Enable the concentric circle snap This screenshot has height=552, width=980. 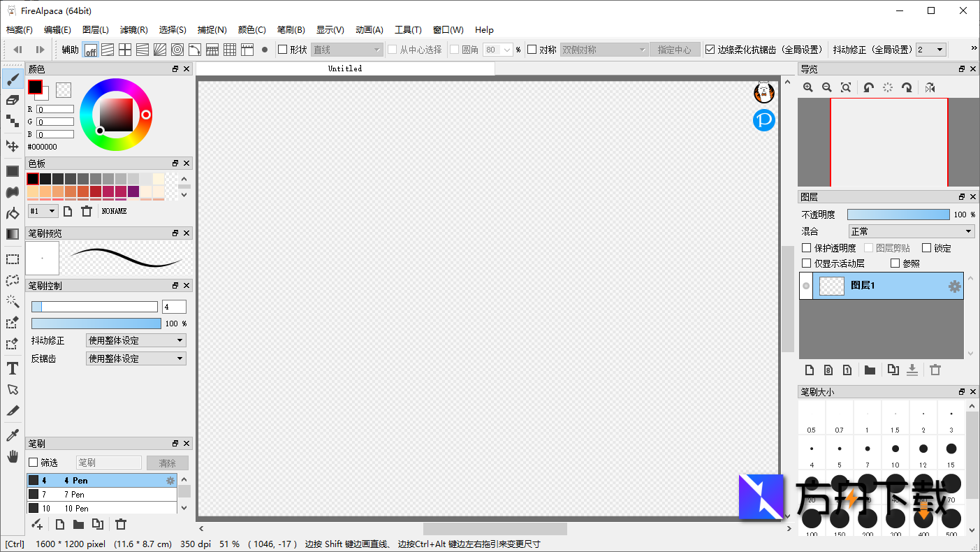pyautogui.click(x=177, y=49)
